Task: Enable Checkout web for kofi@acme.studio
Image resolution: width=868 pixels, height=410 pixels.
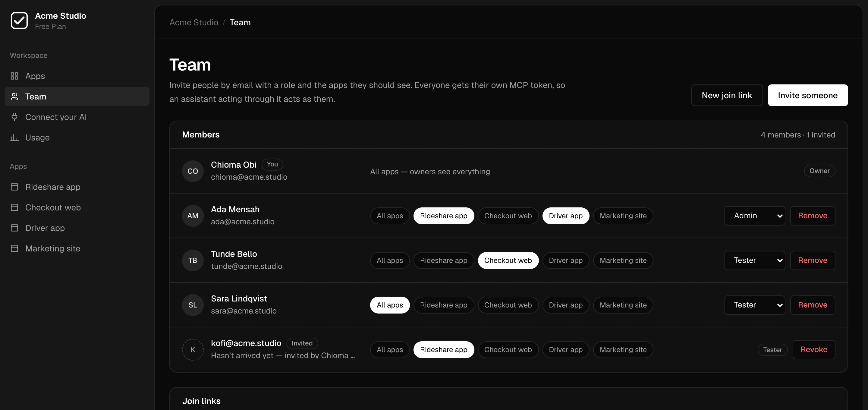Action: pos(508,350)
